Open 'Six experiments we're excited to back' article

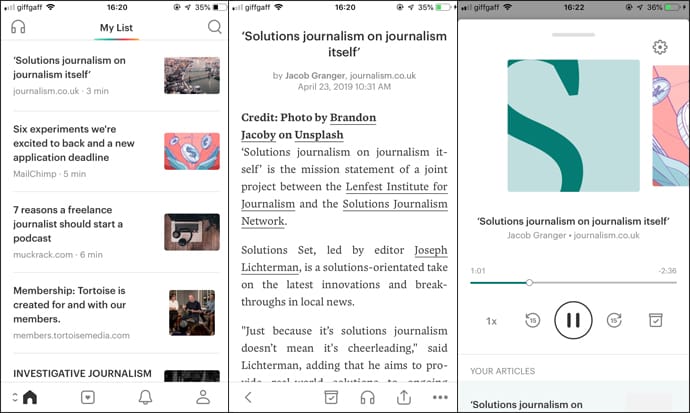[x=114, y=151]
